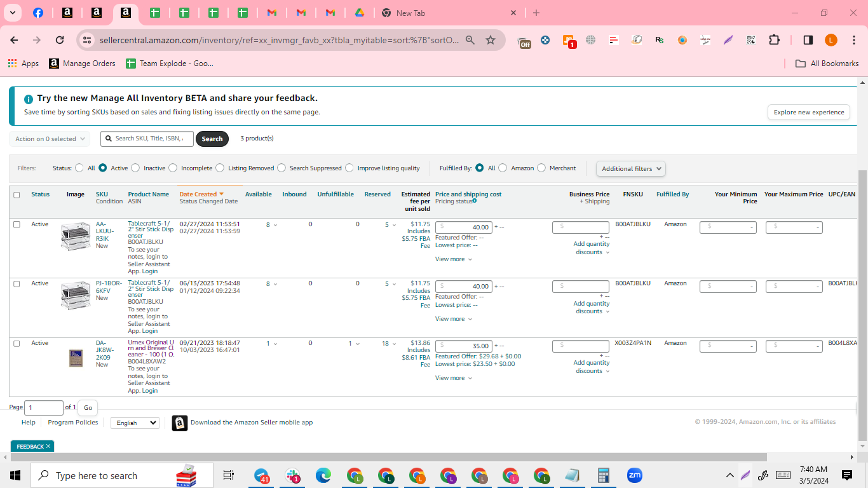Sort by the Available column header
This screenshot has height=488, width=868.
click(x=259, y=194)
